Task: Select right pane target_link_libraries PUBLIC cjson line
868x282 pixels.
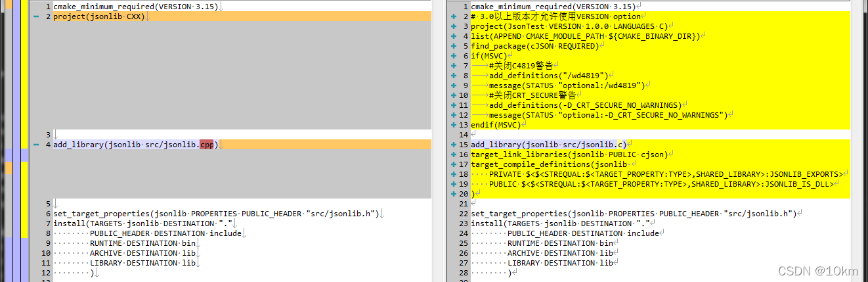Action: [x=569, y=154]
